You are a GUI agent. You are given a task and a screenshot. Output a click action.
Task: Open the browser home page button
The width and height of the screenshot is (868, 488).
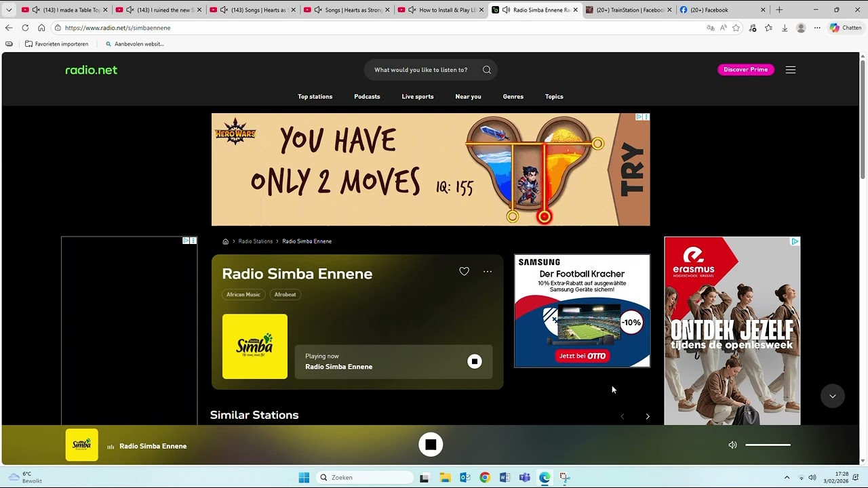pos(41,28)
